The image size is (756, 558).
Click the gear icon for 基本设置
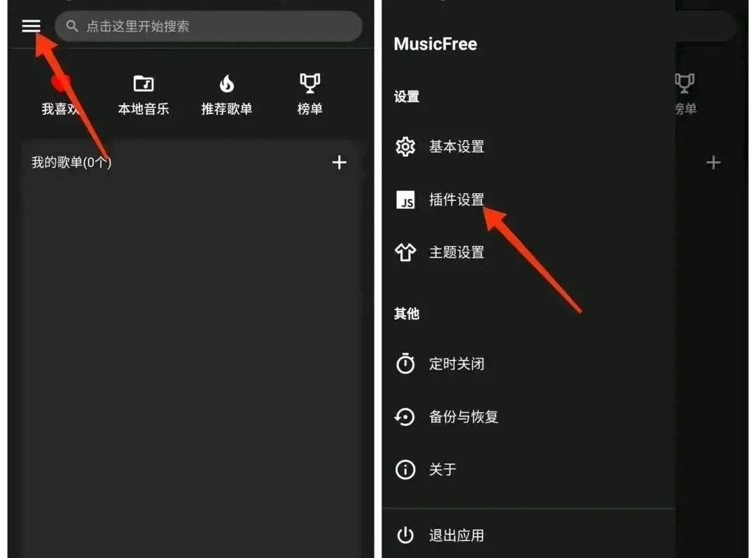coord(405,146)
